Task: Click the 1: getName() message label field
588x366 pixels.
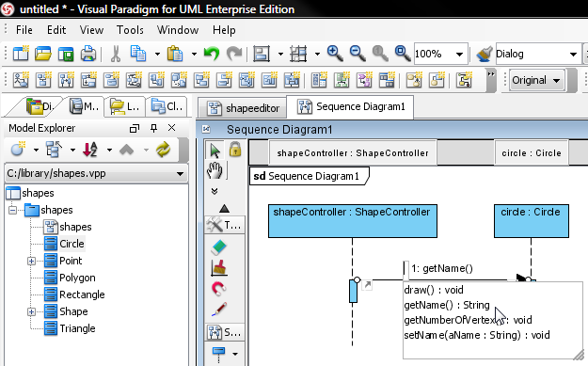Action: coord(442,268)
